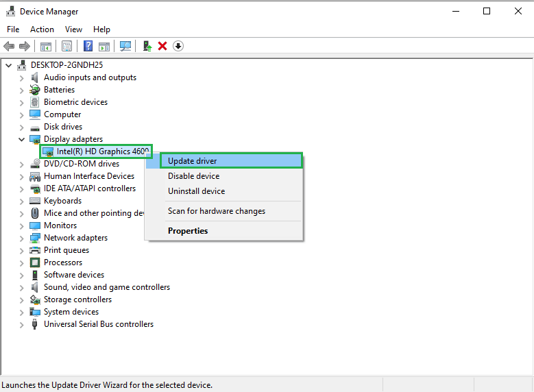Viewport: 534px width, 392px height.
Task: Click the Batteries category icon
Action: coord(34,90)
